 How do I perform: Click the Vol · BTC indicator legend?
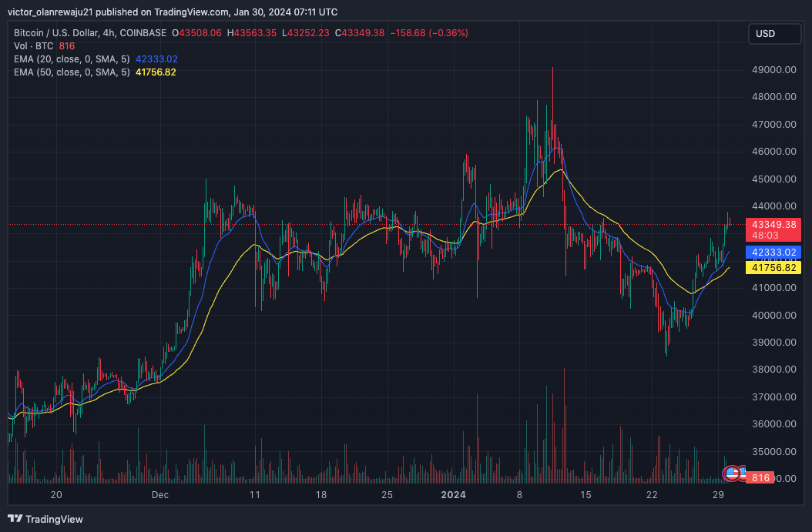[34, 46]
